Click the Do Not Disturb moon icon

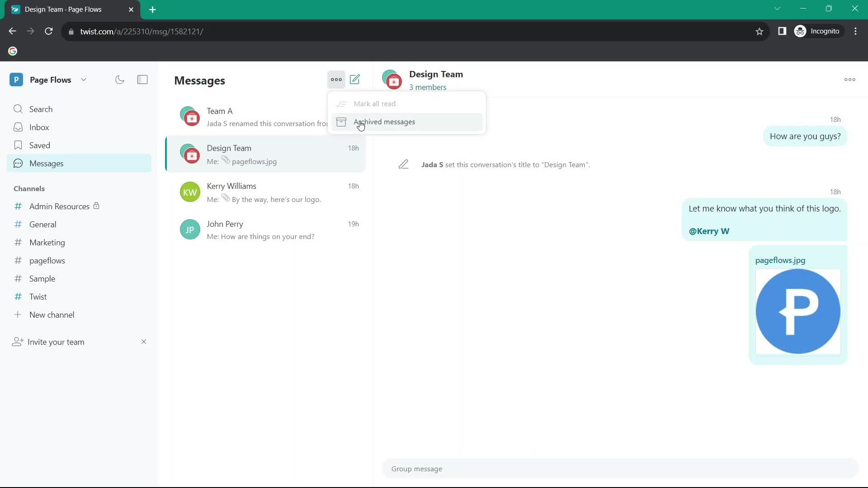[x=119, y=79]
